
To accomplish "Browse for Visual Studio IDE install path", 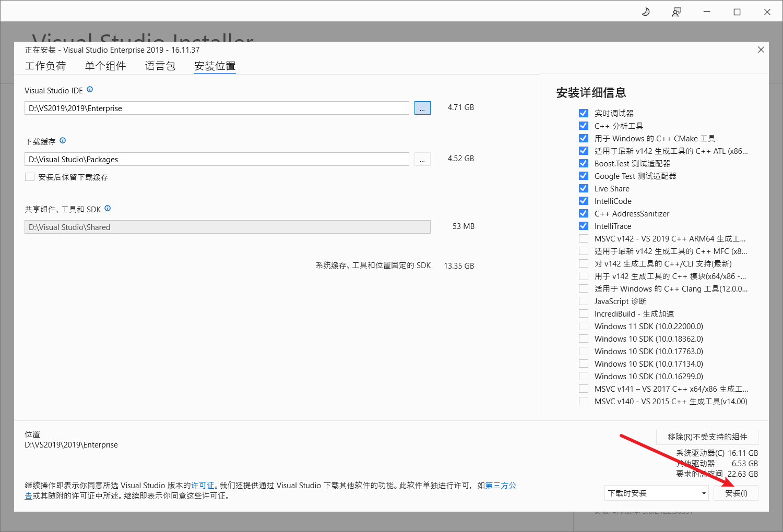I will (x=422, y=108).
